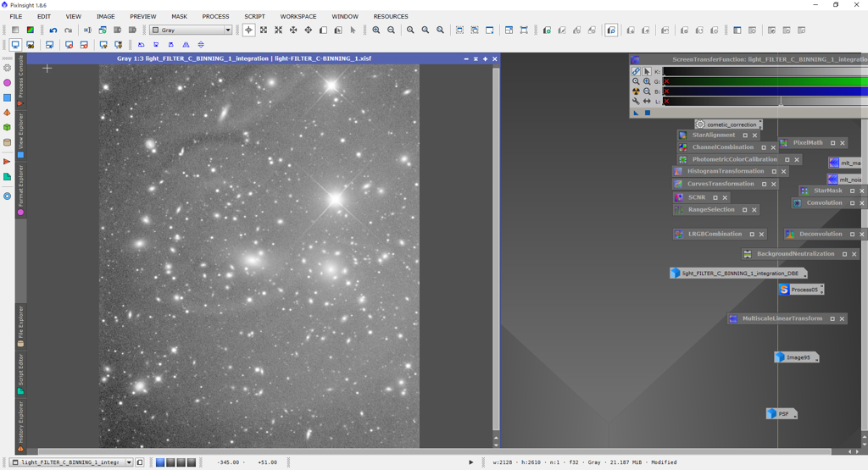Click the STF horizontal fit arrows icon
The width and height of the screenshot is (868, 470).
(647, 101)
